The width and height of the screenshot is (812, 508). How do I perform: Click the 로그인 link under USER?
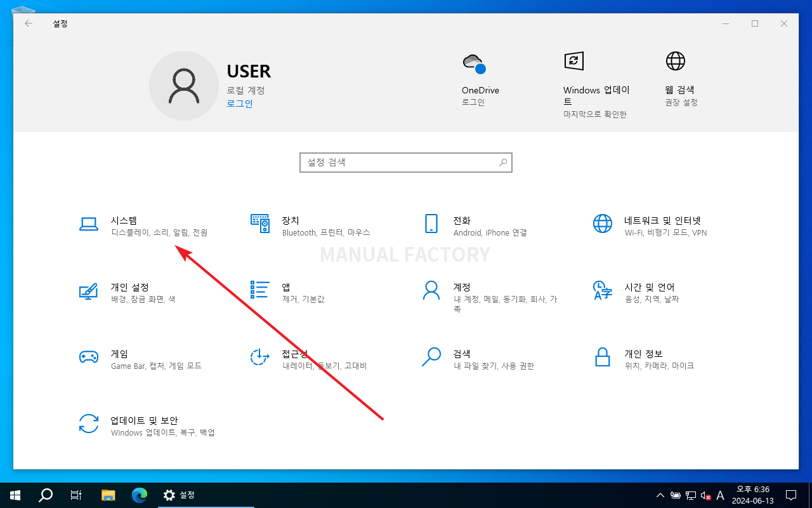coord(240,104)
